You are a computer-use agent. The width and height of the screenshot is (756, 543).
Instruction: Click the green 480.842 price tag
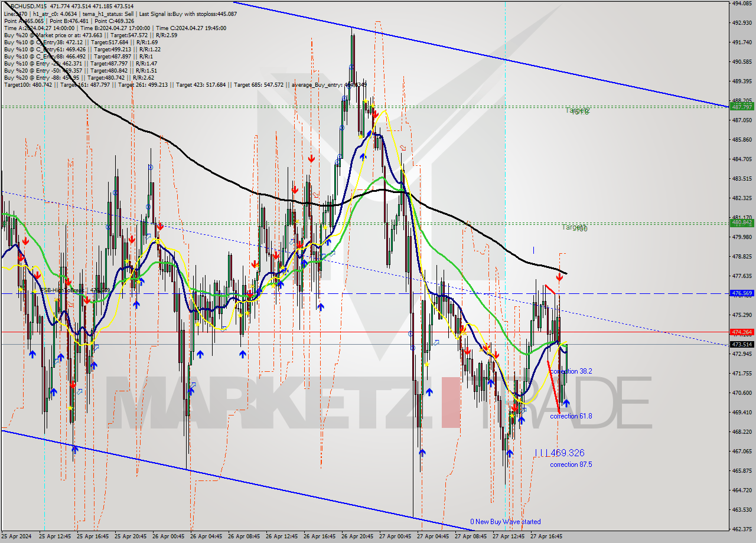[742, 223]
